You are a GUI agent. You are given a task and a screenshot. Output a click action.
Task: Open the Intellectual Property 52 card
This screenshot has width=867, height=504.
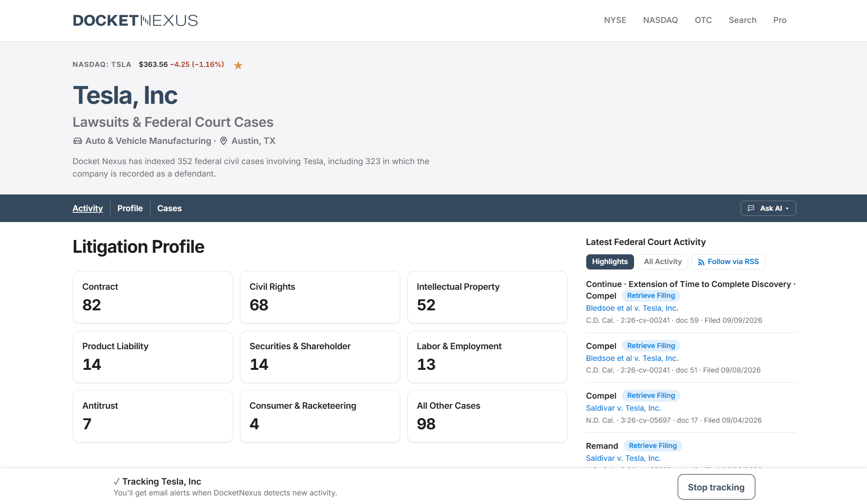(x=487, y=297)
